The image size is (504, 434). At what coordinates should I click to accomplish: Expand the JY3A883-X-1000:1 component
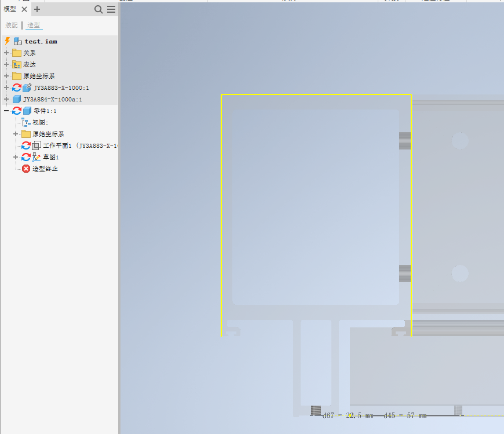pyautogui.click(x=5, y=87)
